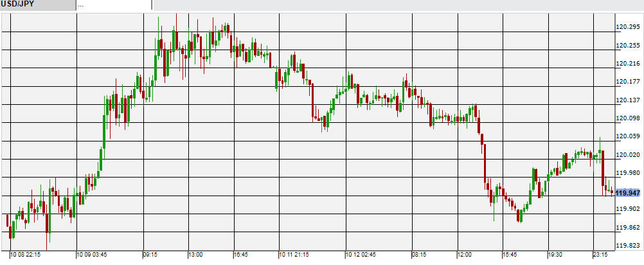Image resolution: width=644 pixels, height=265 pixels.
Task: Click the 23:15 time axis label
Action: 601,255
